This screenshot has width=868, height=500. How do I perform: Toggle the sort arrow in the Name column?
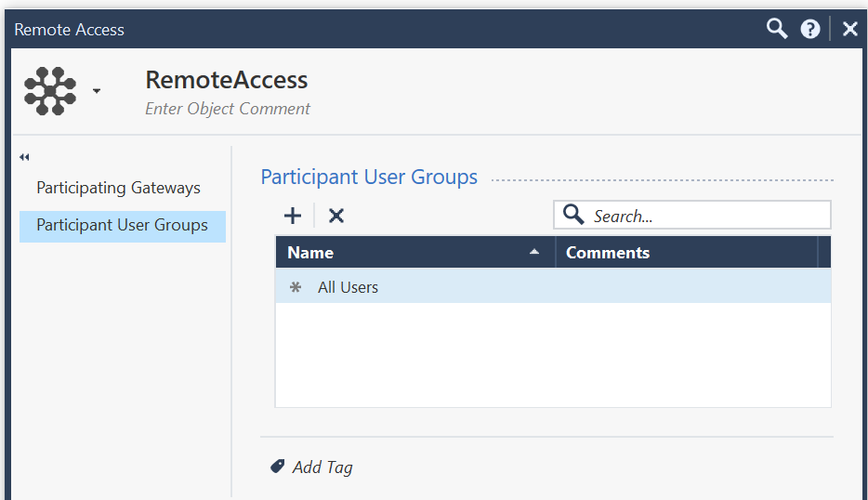pos(534,252)
